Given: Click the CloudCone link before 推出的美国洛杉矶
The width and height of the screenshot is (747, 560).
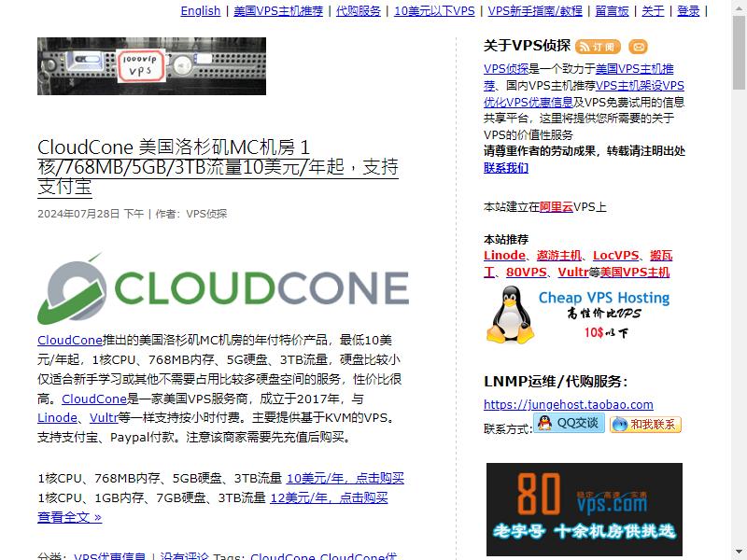Looking at the screenshot, I should (70, 340).
